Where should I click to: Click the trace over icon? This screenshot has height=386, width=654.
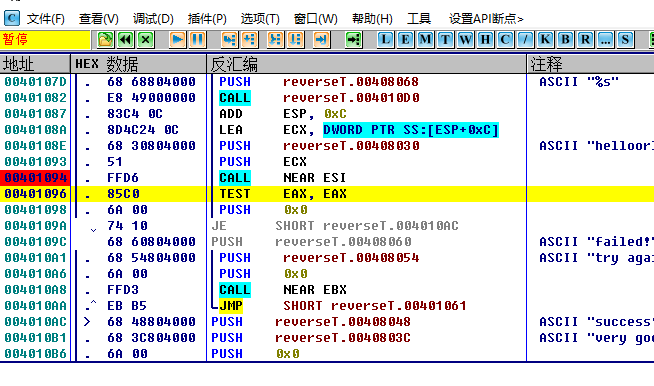[x=295, y=40]
